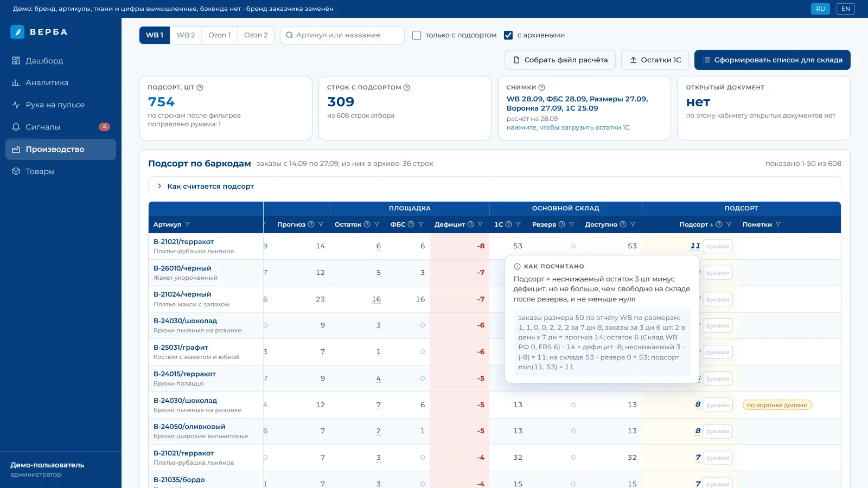Expand the Как считается подсорт section
This screenshot has height=488, width=868.
point(494,186)
